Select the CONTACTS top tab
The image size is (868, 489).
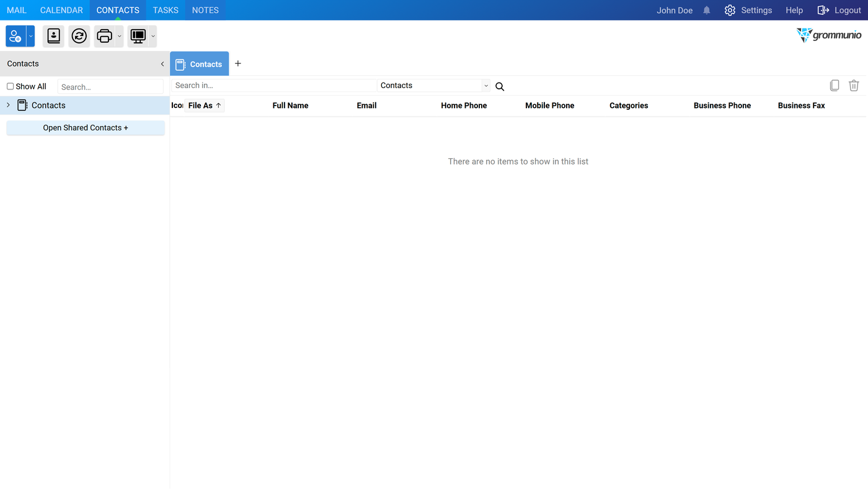[x=118, y=11]
